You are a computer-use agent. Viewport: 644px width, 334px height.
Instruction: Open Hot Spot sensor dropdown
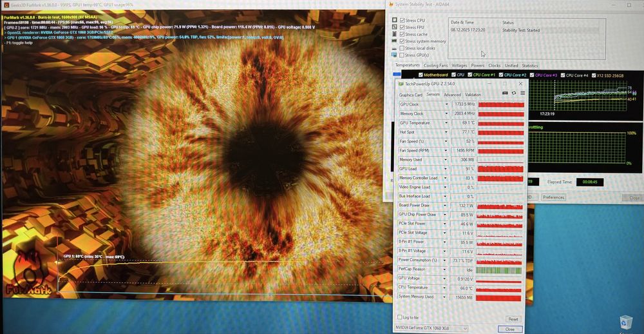446,132
